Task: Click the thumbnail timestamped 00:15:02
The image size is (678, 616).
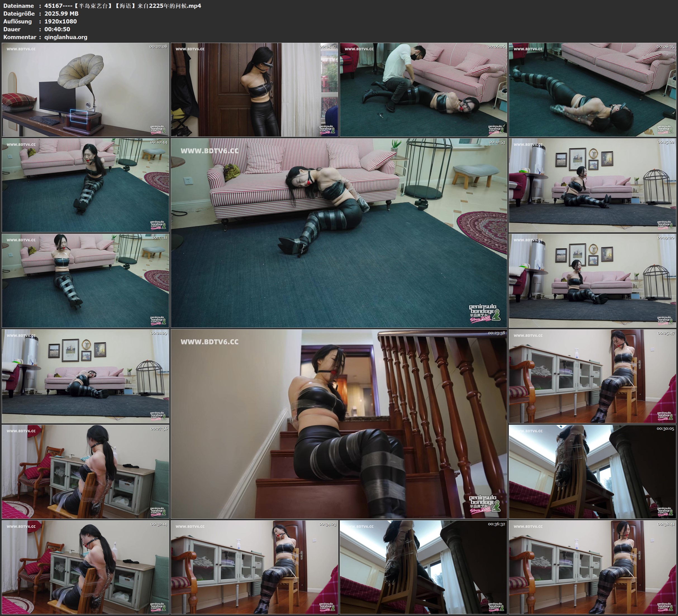Action: pos(592,185)
